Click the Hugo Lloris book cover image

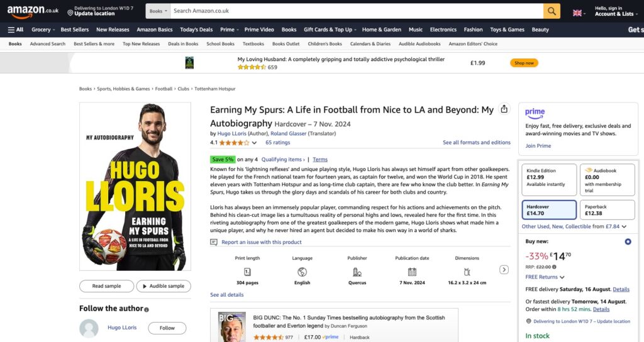(x=135, y=186)
